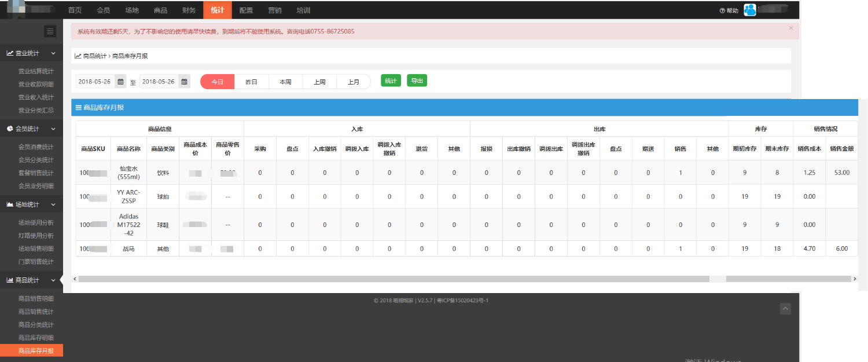
Task: Collapse the 场地统计 sidebar section
Action: pyautogui.click(x=31, y=204)
